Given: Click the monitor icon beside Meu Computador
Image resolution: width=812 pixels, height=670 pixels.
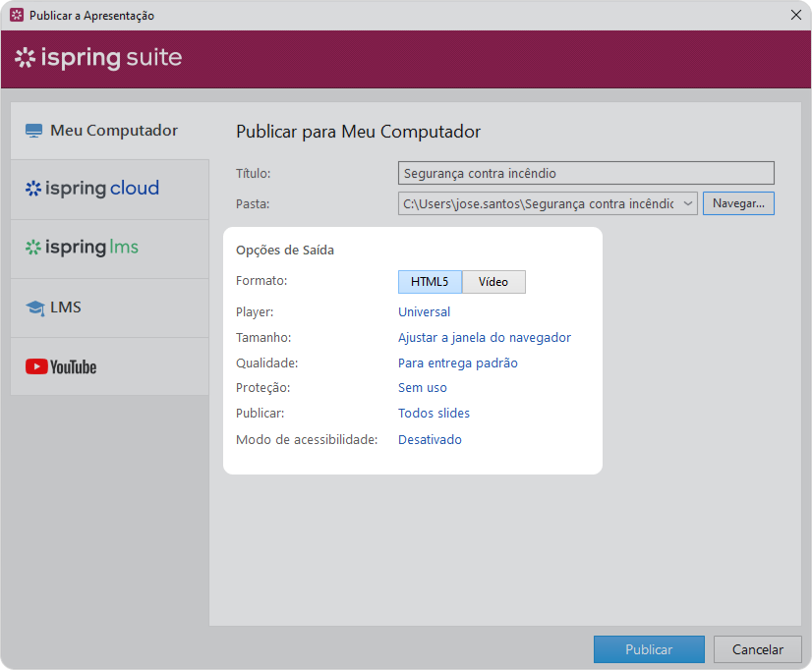Looking at the screenshot, I should pos(33,131).
